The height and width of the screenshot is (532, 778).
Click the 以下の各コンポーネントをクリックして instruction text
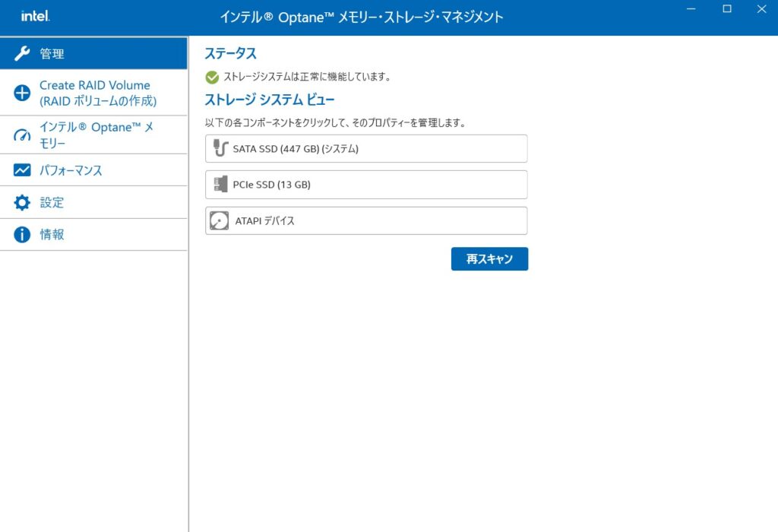coord(335,122)
